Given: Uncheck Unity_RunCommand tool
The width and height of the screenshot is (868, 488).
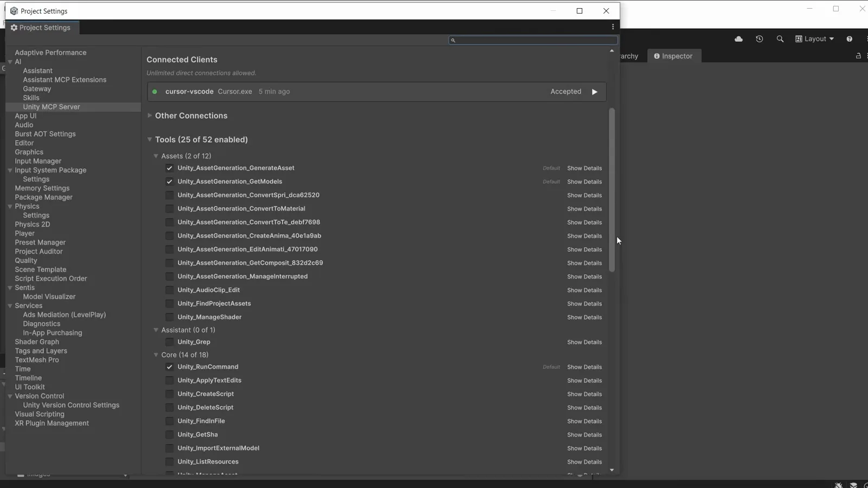Looking at the screenshot, I should coord(169,367).
